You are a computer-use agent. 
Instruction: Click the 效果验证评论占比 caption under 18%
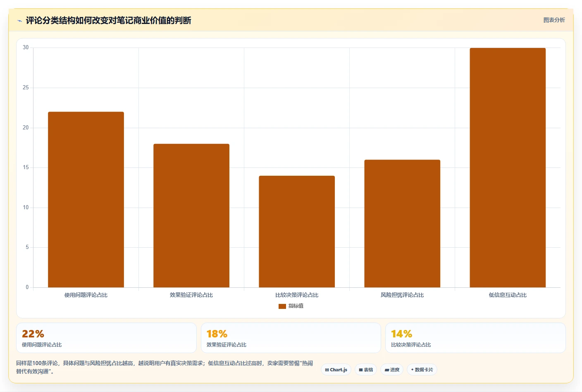click(227, 345)
